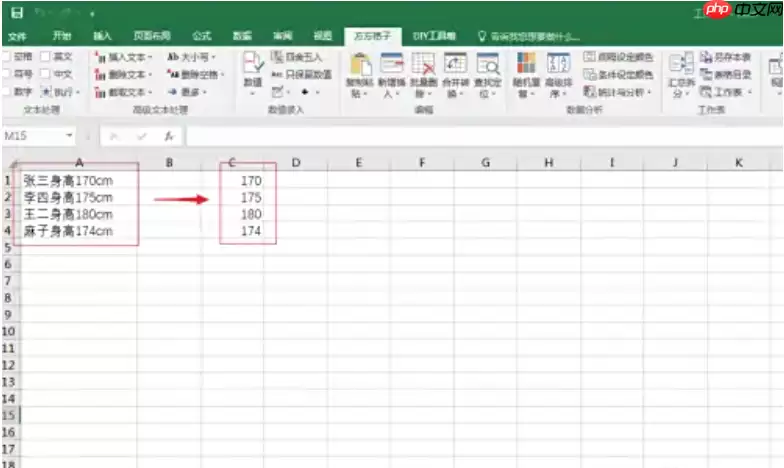Select cell containing 李四身高175cm
Screen dimensions: 784x468
click(78, 198)
